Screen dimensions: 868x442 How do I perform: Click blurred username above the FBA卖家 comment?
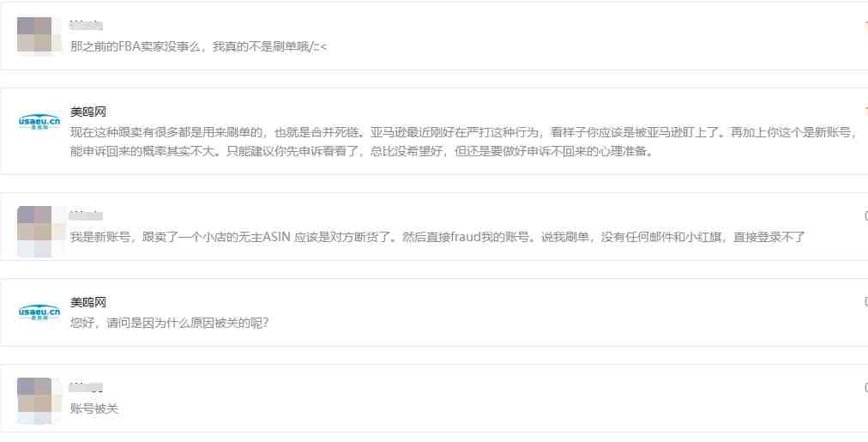[x=87, y=26]
